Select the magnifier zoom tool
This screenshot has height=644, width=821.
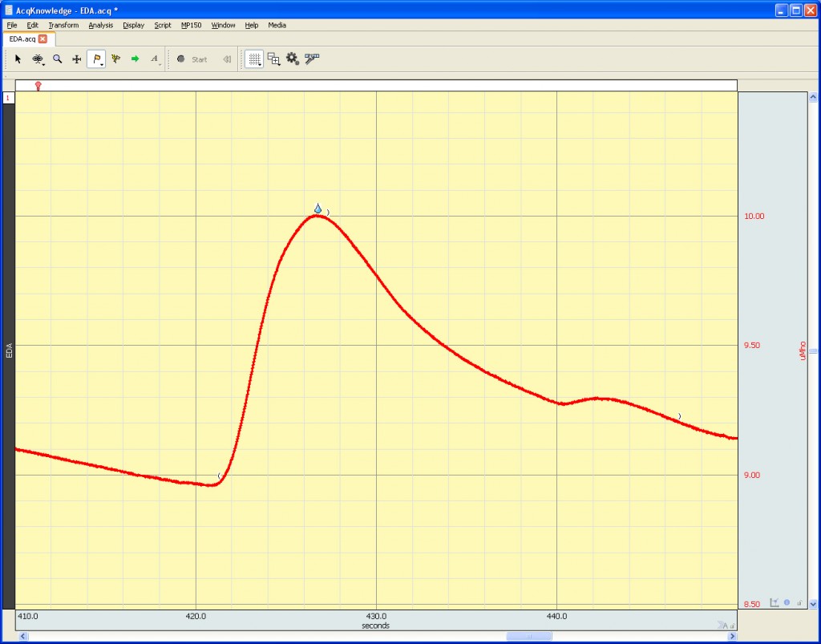tap(58, 59)
